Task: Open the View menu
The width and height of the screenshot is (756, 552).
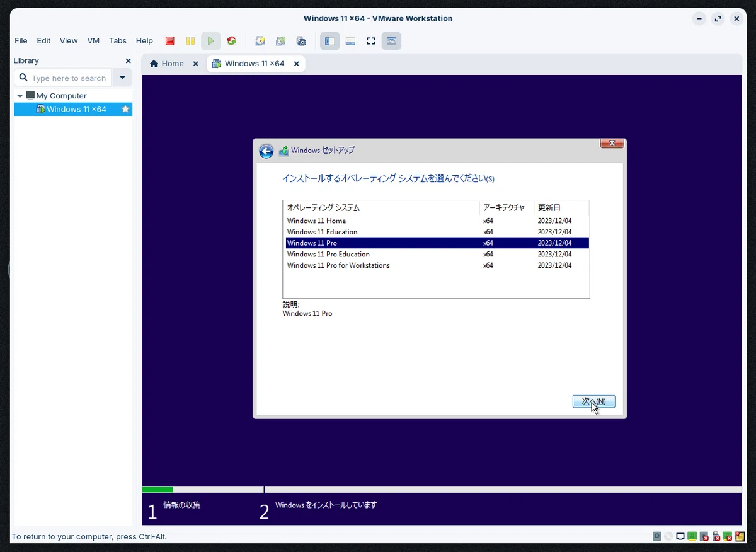Action: click(x=69, y=40)
